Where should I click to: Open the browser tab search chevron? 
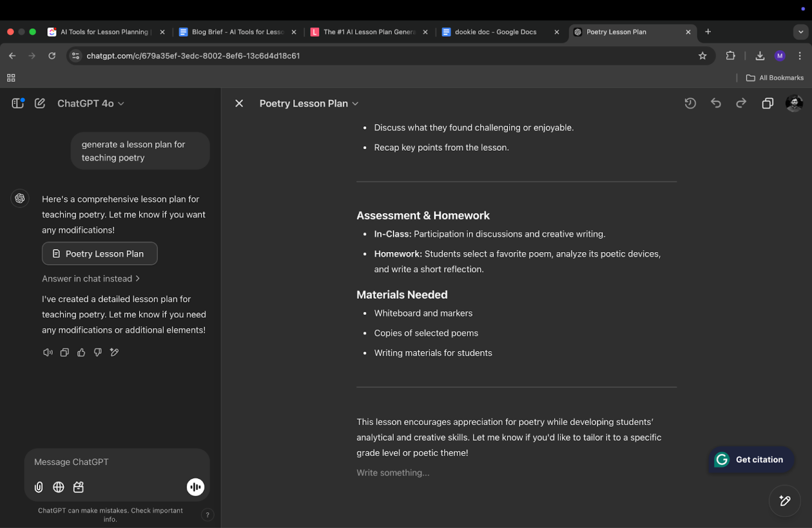tap(800, 32)
